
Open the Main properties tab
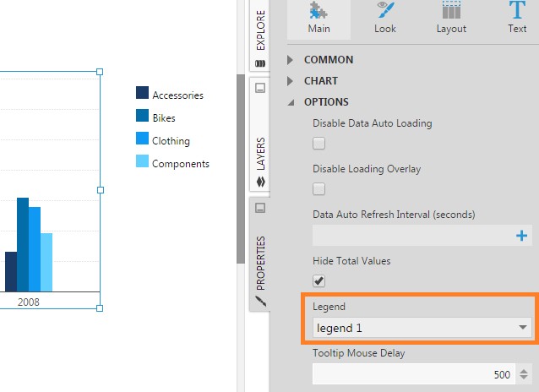[x=318, y=19]
